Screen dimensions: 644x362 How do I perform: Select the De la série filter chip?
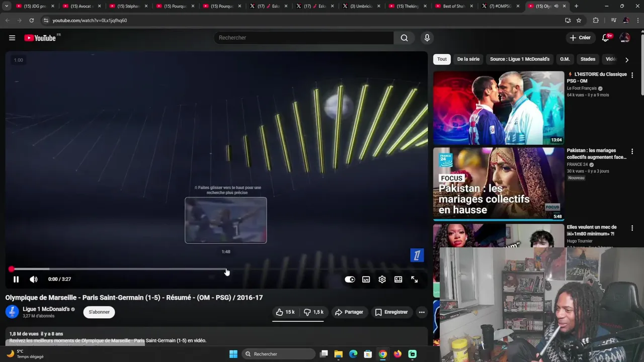tap(468, 59)
